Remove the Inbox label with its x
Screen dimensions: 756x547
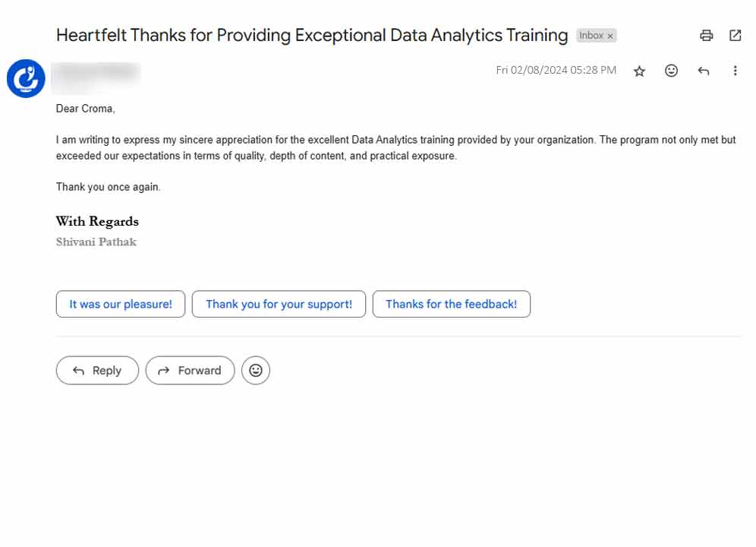click(610, 36)
